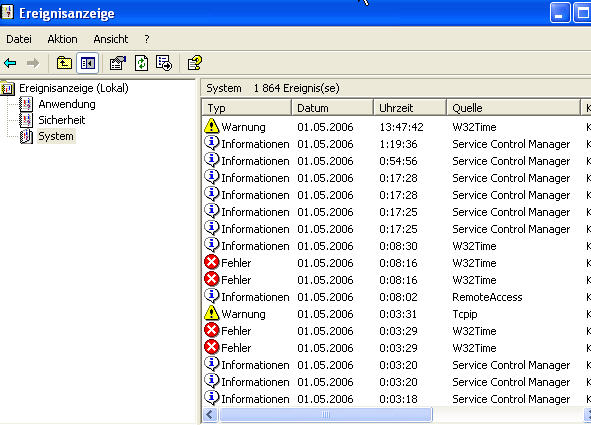The height and width of the screenshot is (425, 591).
Task: Select the Tcpip Warnung event row
Action: (x=397, y=314)
